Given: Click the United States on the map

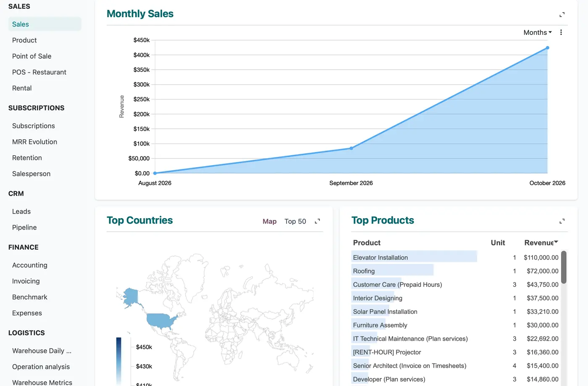Looking at the screenshot, I should point(161,321).
